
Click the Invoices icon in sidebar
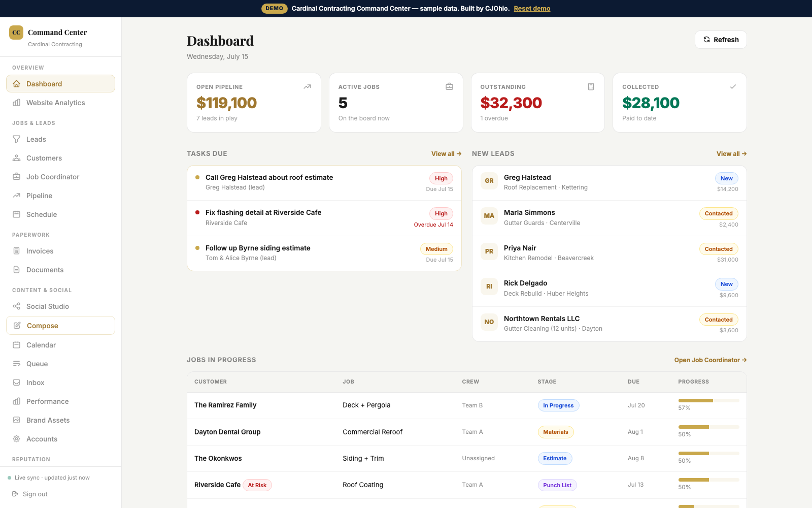tap(17, 251)
